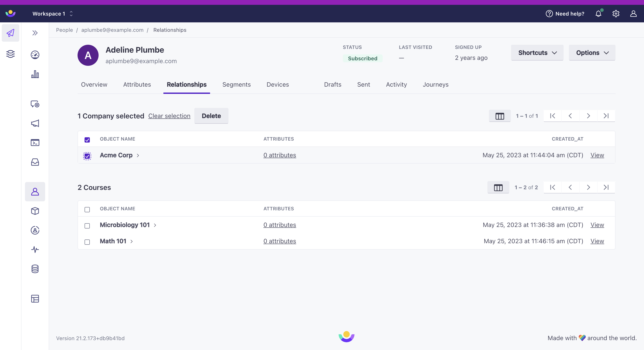This screenshot has height=350, width=644.
Task: Open the objects cube sidebar icon
Action: point(35,211)
